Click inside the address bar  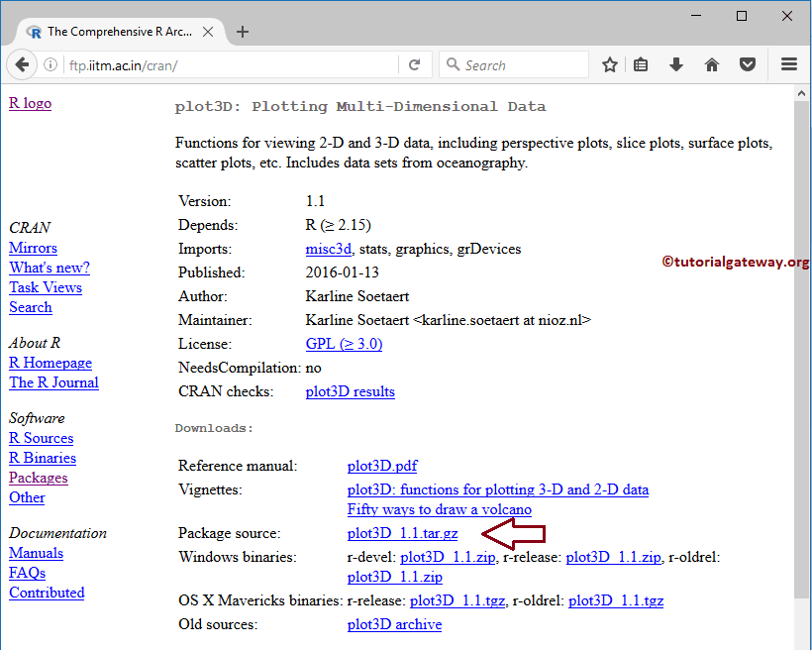(198, 64)
